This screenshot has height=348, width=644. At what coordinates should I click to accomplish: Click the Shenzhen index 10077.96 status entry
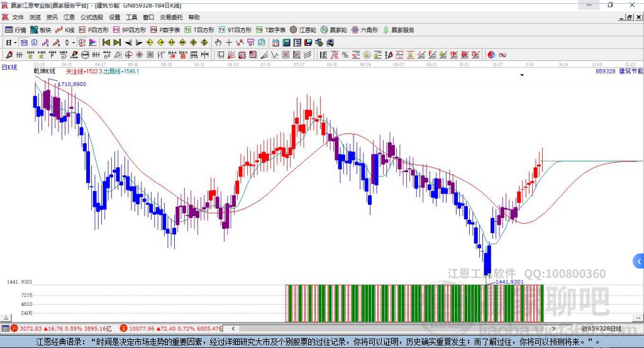click(x=172, y=329)
